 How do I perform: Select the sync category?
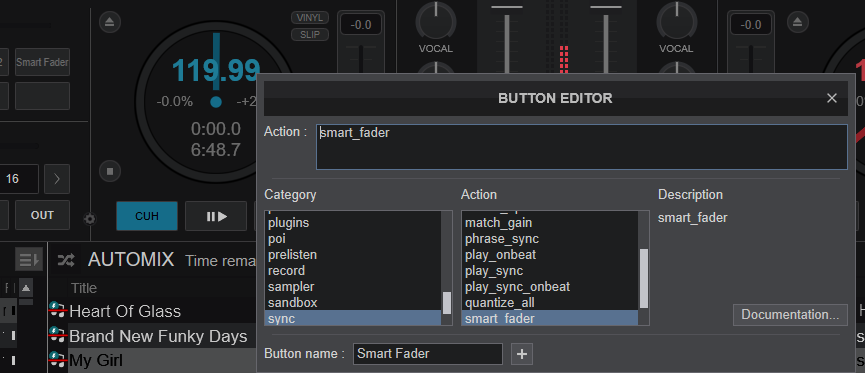pos(353,318)
